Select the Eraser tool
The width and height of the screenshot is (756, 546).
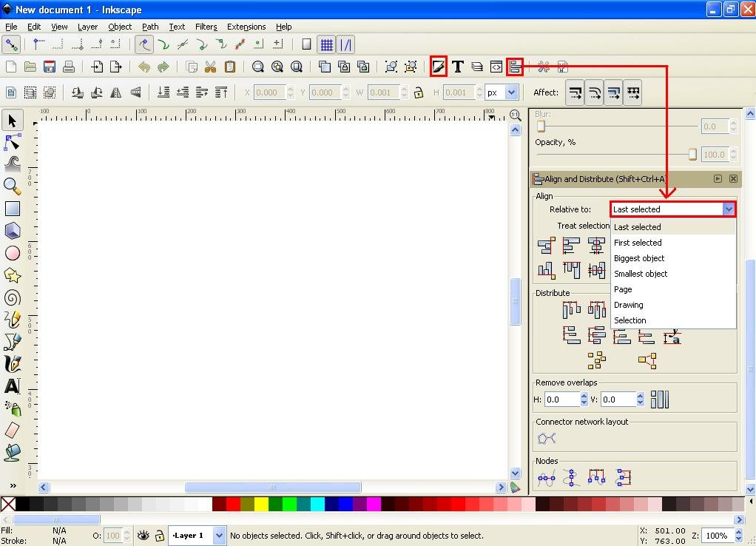(12, 431)
